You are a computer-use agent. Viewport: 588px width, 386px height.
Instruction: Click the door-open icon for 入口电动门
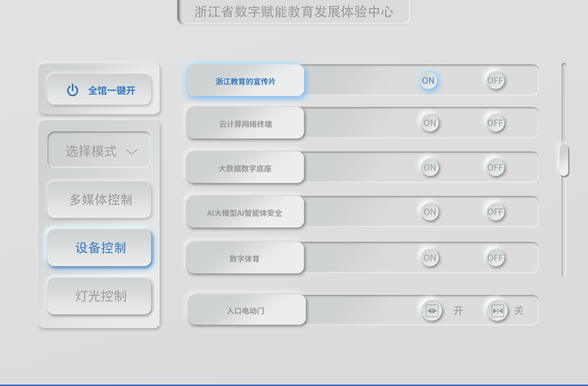(432, 311)
